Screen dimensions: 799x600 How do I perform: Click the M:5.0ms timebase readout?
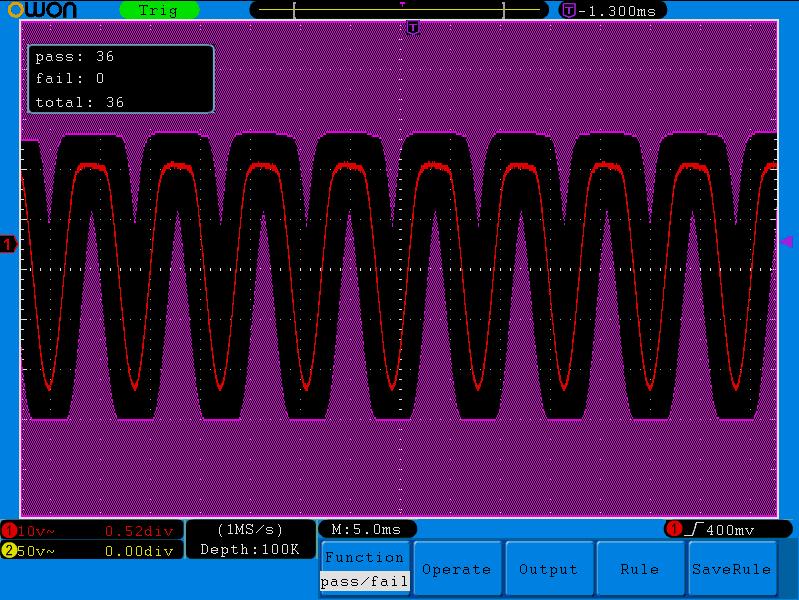(x=367, y=530)
